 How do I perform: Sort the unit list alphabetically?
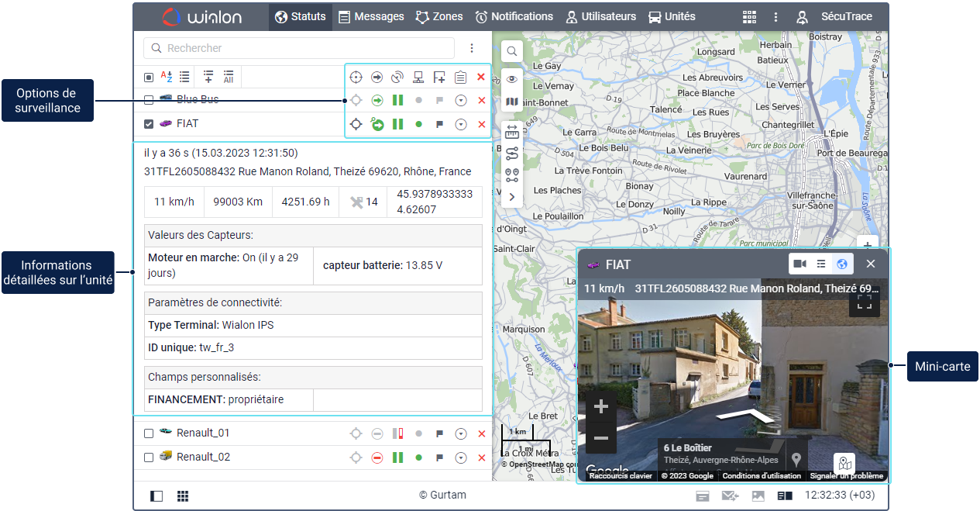[167, 77]
